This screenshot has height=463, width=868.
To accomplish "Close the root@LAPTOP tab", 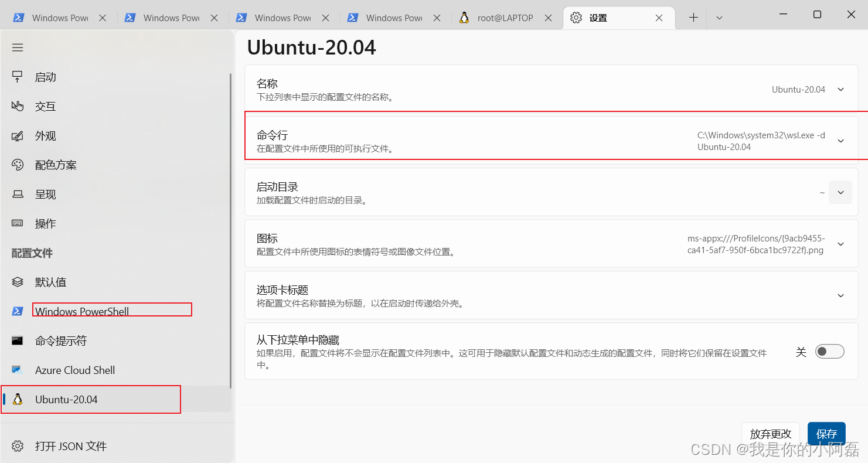I will 548,18.
